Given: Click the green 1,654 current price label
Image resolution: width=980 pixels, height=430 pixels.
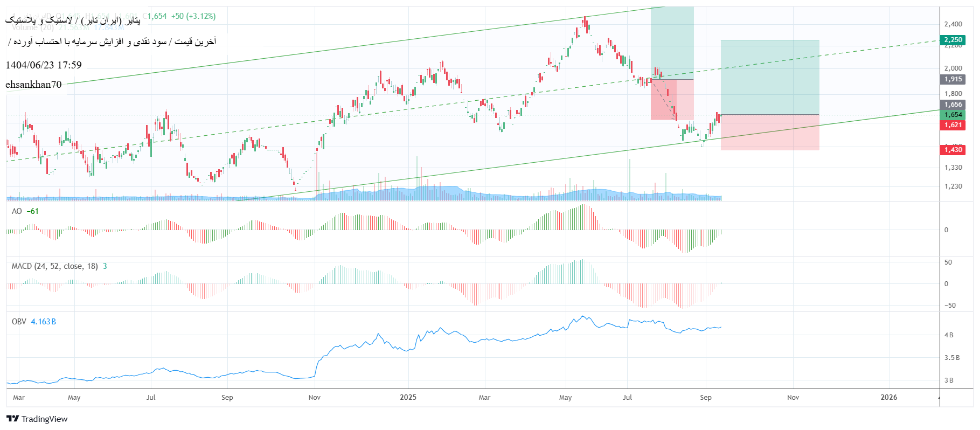Looking at the screenshot, I should click(953, 115).
